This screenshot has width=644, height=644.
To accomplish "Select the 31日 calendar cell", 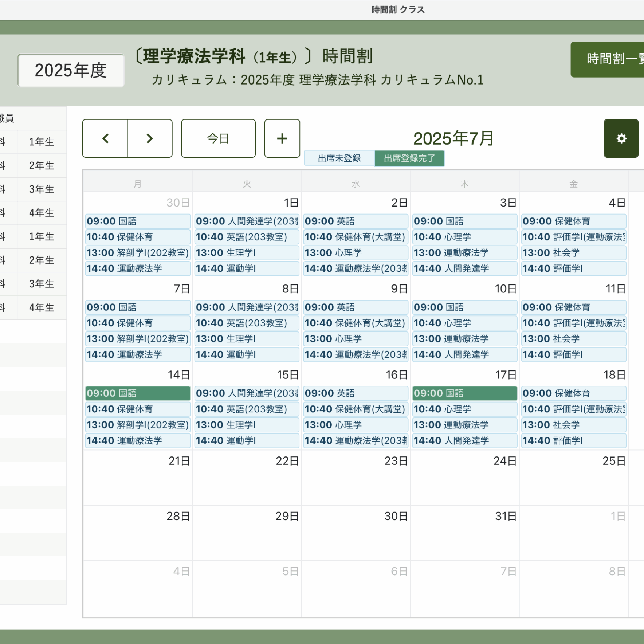I will click(x=465, y=533).
